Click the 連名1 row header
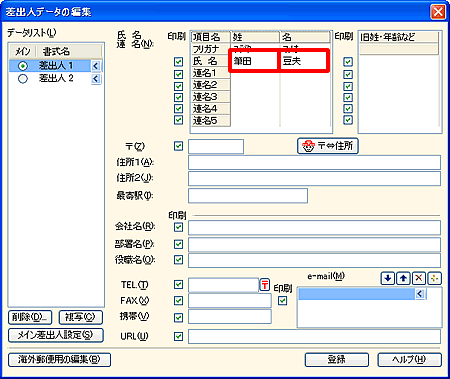This screenshot has height=379, width=450. click(211, 73)
